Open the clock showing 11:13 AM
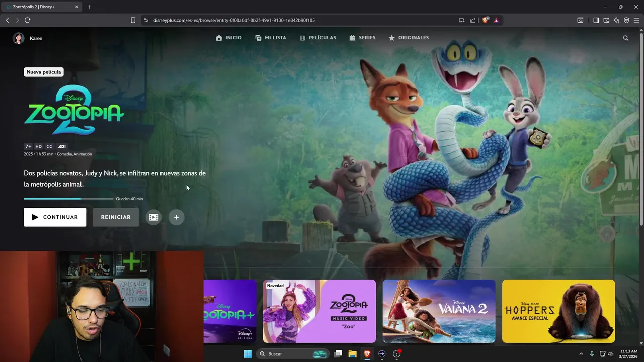The width and height of the screenshot is (644, 362). point(629,354)
